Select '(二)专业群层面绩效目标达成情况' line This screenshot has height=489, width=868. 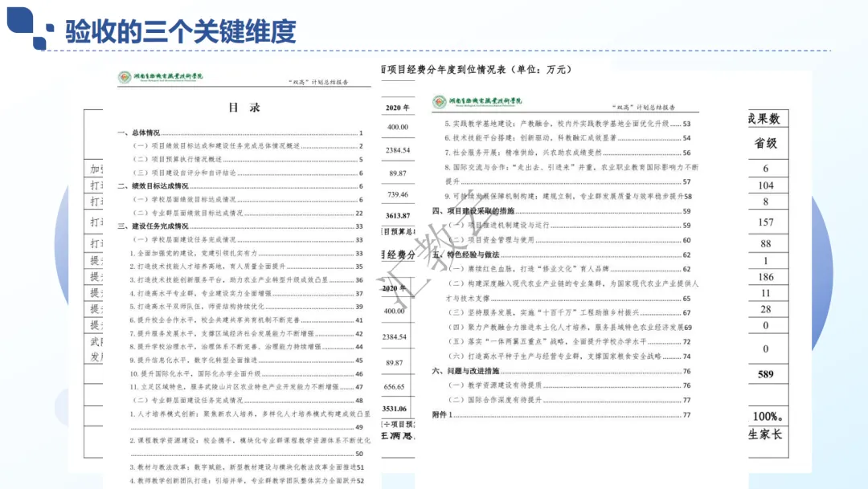pos(248,213)
